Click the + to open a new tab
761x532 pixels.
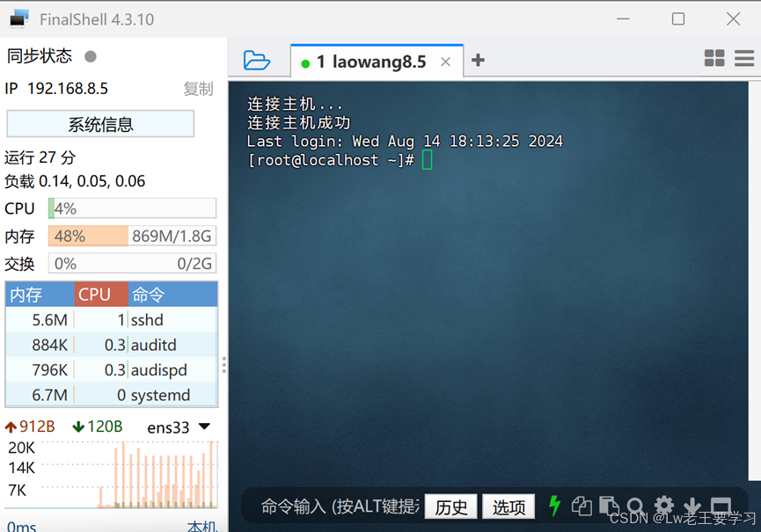click(x=478, y=61)
